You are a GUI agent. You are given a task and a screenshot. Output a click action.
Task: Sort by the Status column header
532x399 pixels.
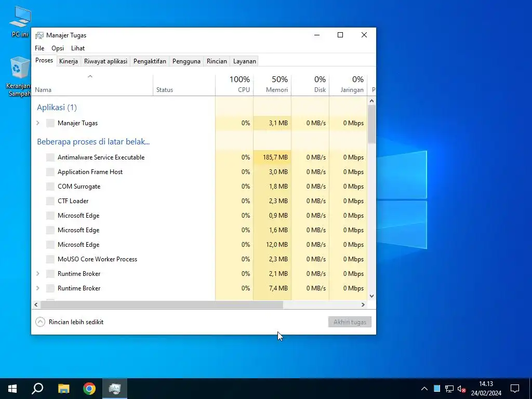(184, 85)
